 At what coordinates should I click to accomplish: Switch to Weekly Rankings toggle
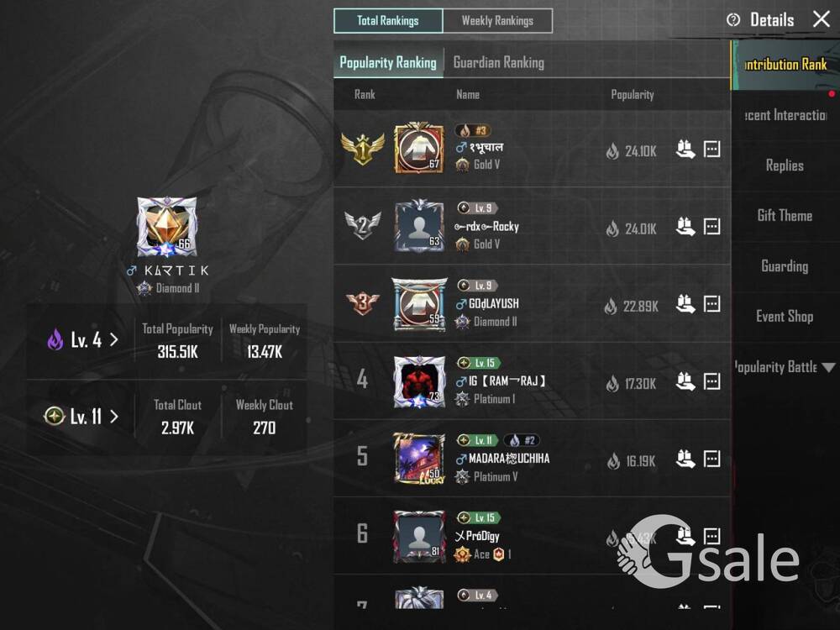tap(497, 21)
